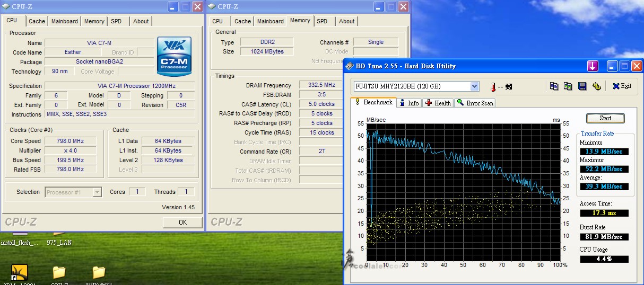Image resolution: width=644 pixels, height=285 pixels.
Task: Click the Command Rate value 2T
Action: coord(321,152)
